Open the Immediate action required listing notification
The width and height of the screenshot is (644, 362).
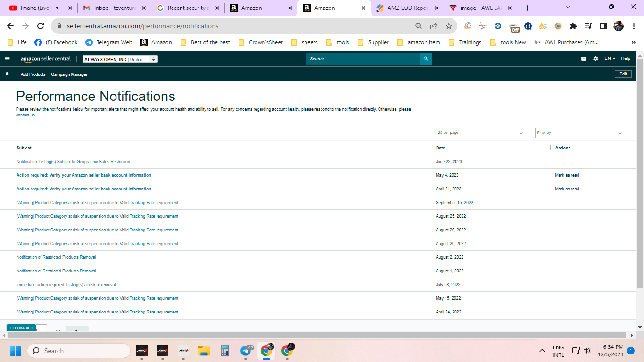coord(66,285)
